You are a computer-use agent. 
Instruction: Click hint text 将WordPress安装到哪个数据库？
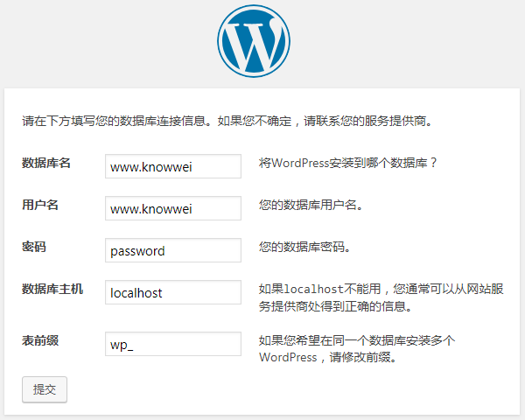point(348,163)
